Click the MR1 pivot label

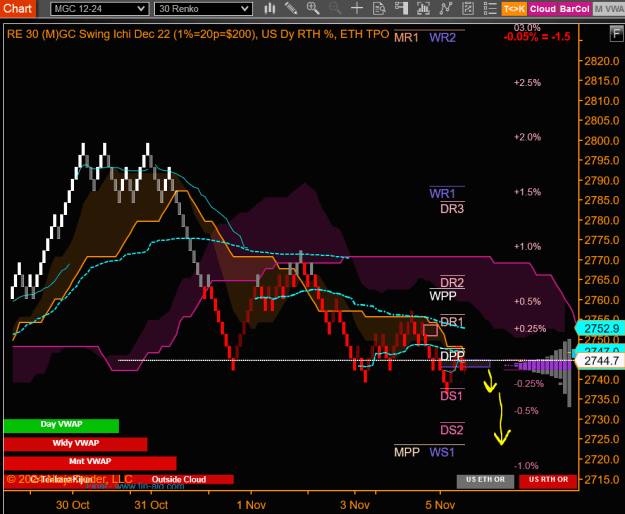pyautogui.click(x=406, y=37)
